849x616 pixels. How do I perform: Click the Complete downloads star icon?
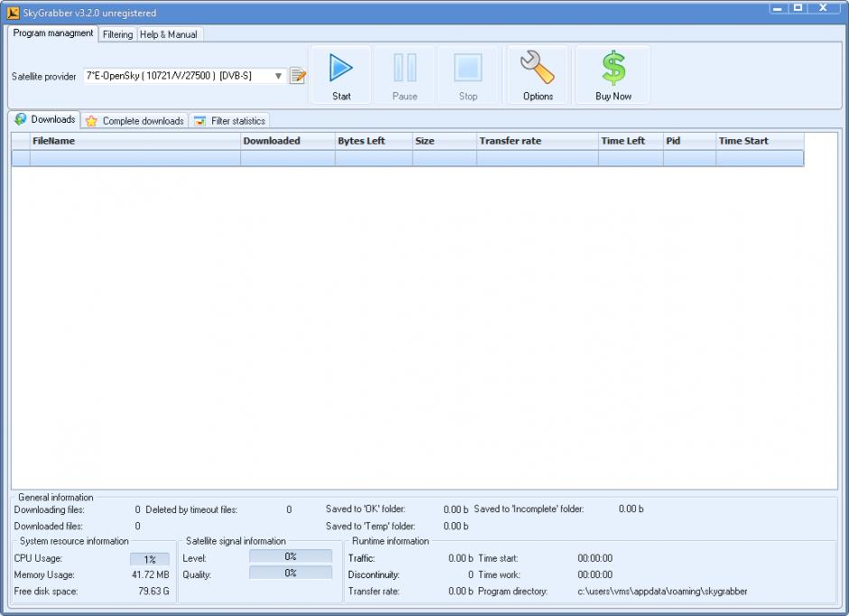pyautogui.click(x=91, y=121)
